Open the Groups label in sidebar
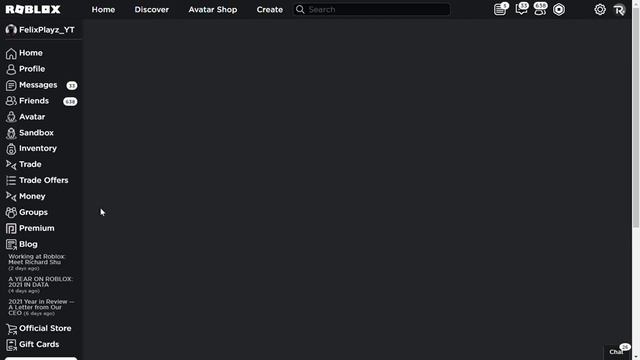 (x=33, y=212)
